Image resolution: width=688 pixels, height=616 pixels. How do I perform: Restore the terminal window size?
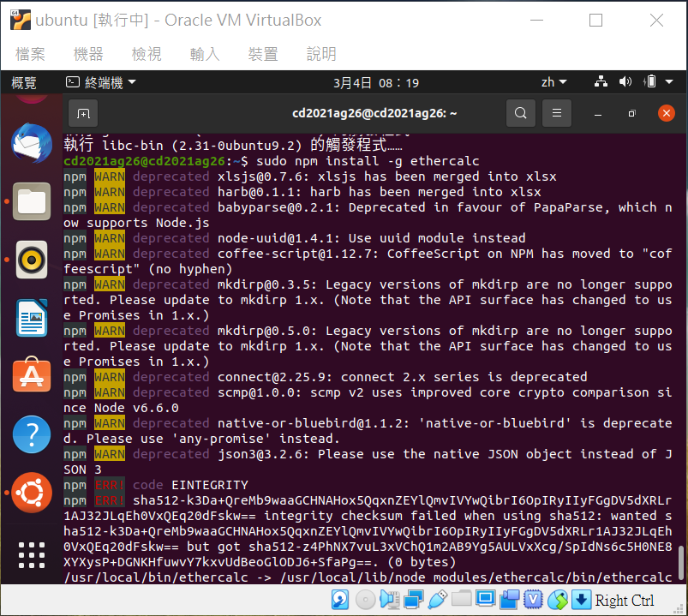pyautogui.click(x=631, y=114)
